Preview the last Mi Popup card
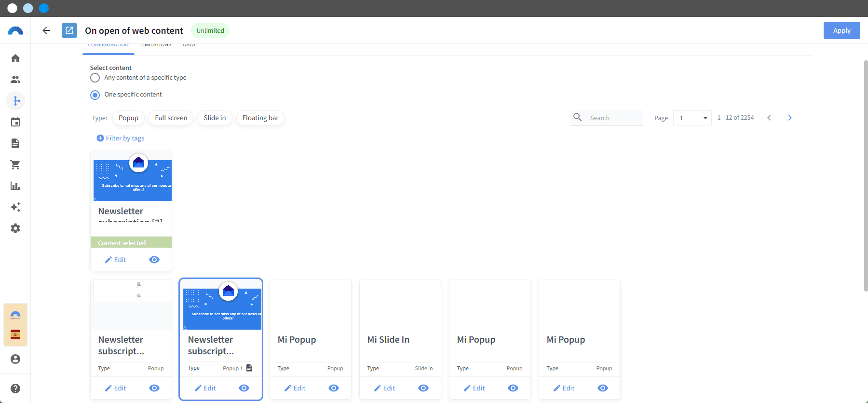Image resolution: width=868 pixels, height=403 pixels. (x=603, y=388)
